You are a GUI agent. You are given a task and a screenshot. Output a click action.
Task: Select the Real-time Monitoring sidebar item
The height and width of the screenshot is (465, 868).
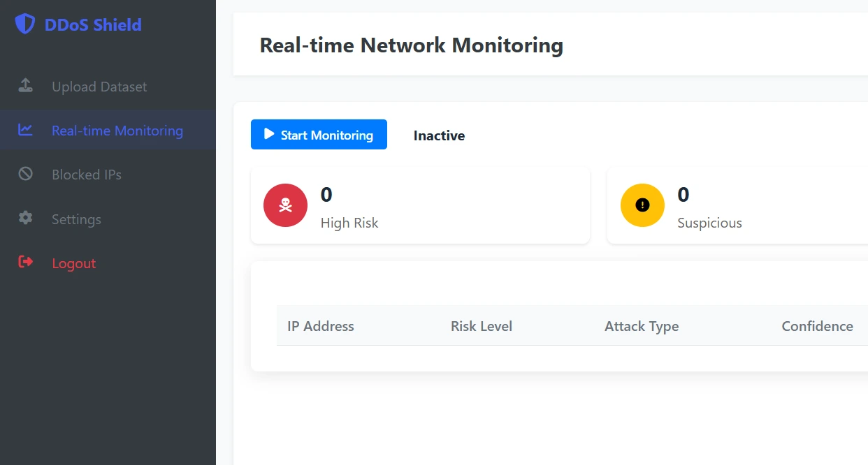[117, 130]
